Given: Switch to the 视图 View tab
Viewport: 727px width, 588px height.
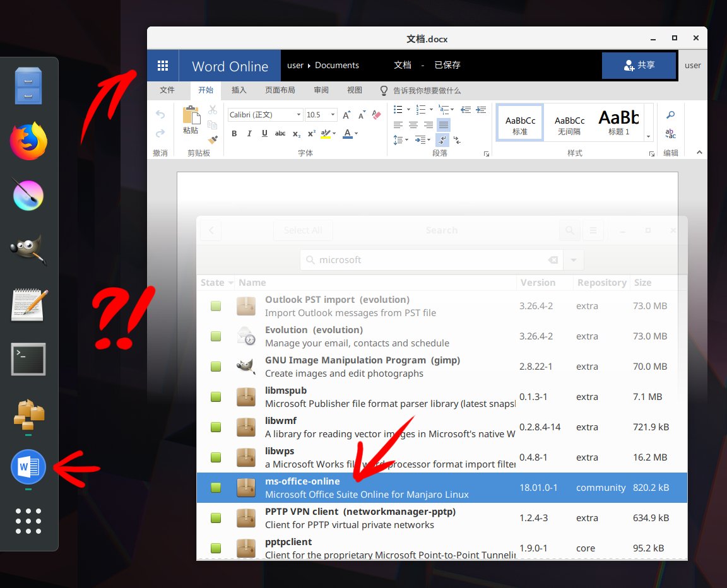Looking at the screenshot, I should (x=355, y=90).
